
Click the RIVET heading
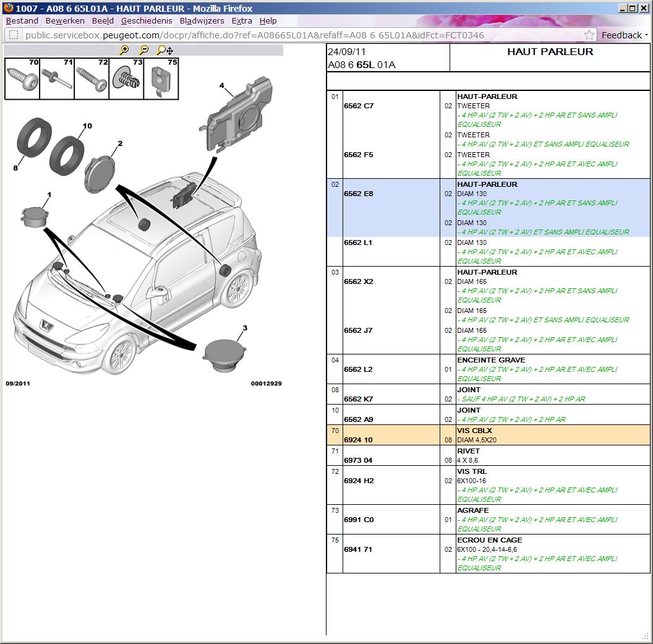click(x=469, y=451)
